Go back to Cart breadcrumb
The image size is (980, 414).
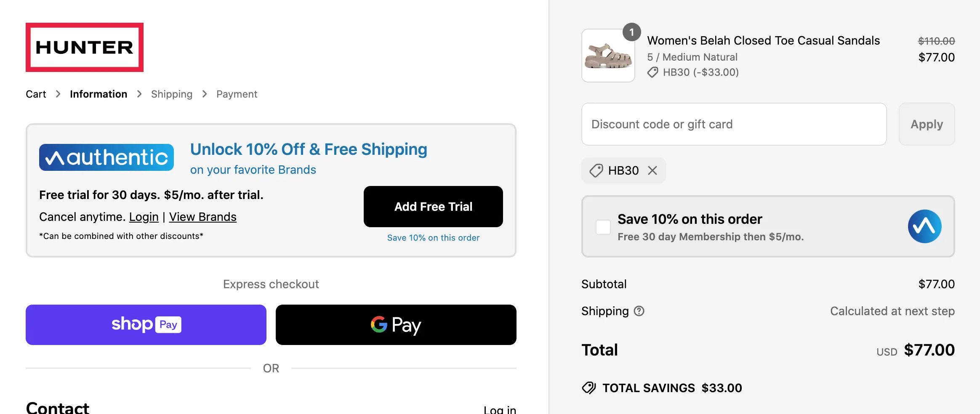[x=36, y=94]
